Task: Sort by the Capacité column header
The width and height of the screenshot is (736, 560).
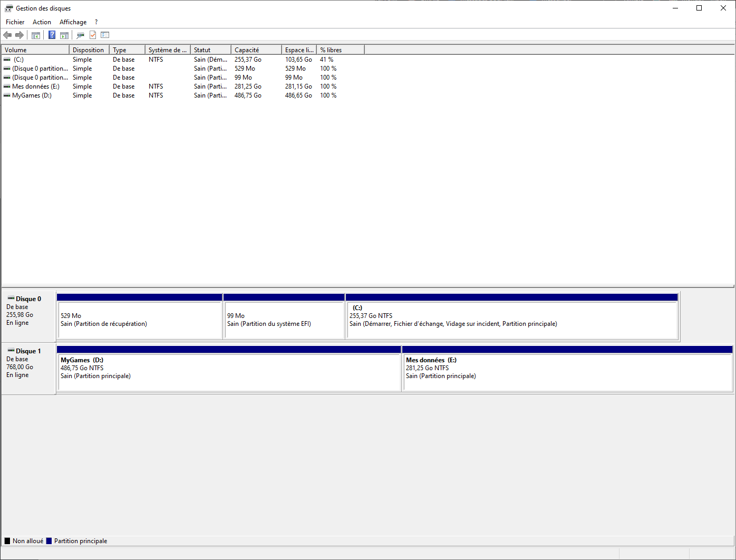Action: click(256, 50)
